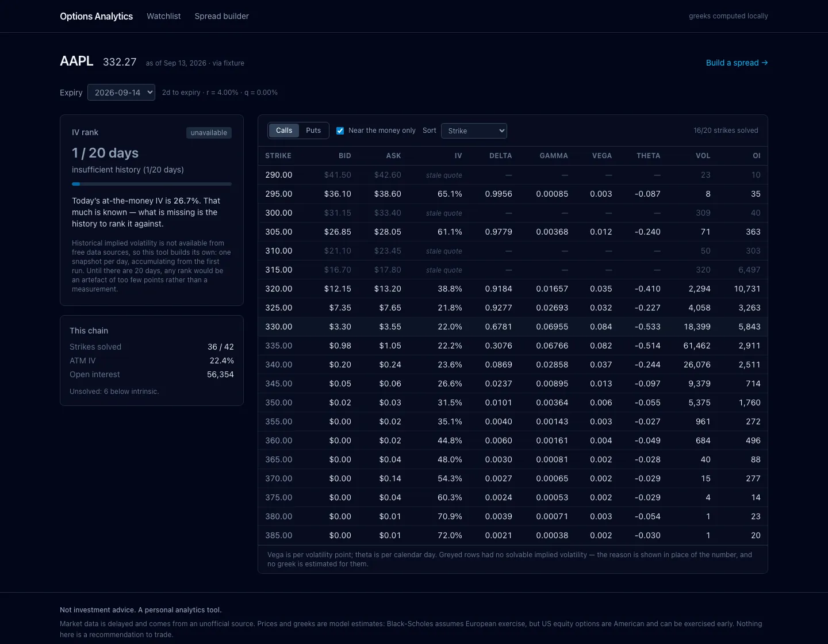
Task: Click the ASK column header
Action: 394,156
